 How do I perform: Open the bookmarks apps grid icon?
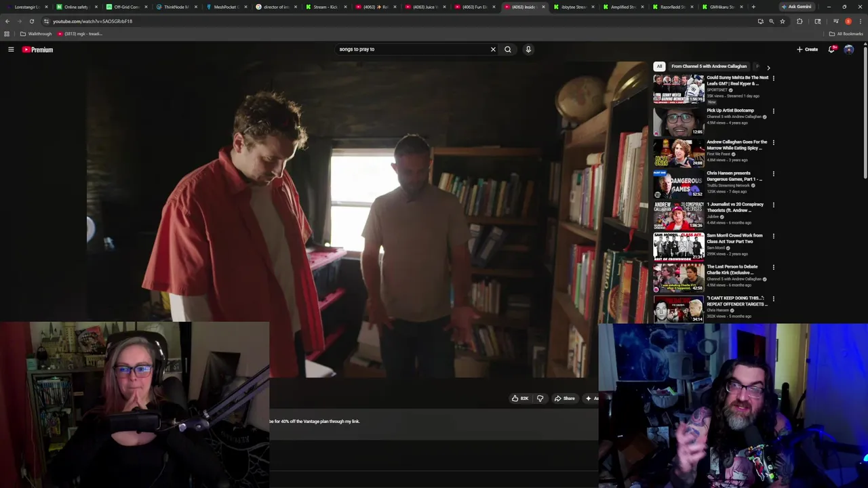tap(7, 34)
